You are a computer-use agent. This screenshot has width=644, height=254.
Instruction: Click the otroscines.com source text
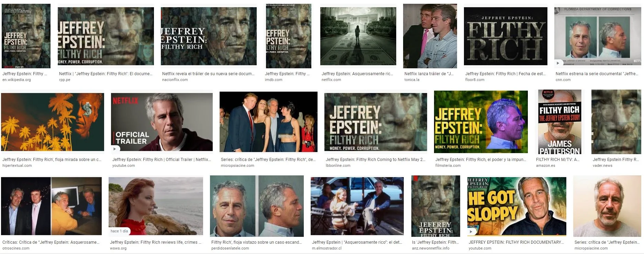pyautogui.click(x=16, y=248)
